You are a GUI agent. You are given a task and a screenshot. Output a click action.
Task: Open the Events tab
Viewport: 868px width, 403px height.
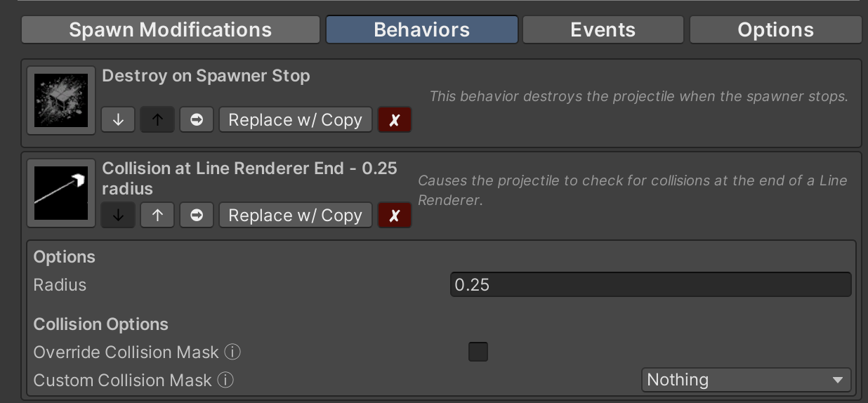pos(603,30)
